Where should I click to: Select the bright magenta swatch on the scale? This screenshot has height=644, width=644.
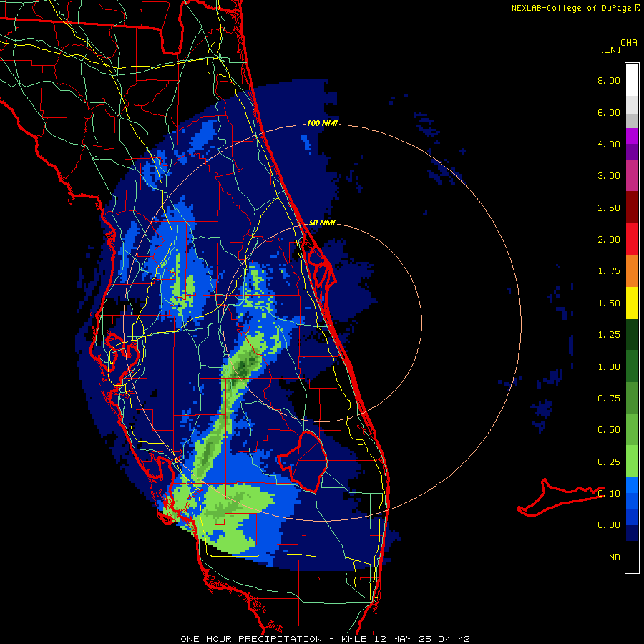pos(632,136)
